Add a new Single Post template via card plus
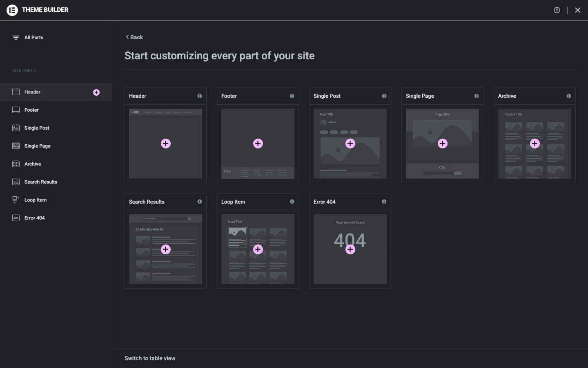Image resolution: width=588 pixels, height=368 pixels. [x=350, y=144]
